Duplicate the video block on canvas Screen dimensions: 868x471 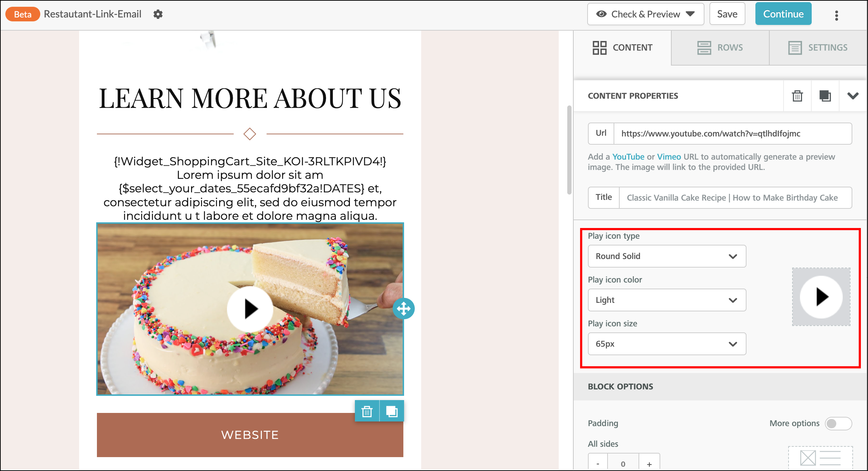point(392,411)
